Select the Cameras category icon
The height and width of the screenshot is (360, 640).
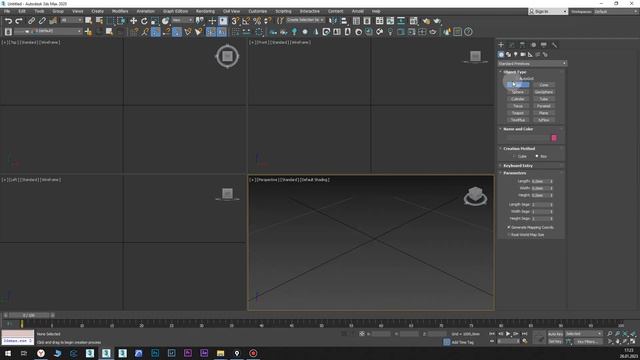(x=523, y=54)
